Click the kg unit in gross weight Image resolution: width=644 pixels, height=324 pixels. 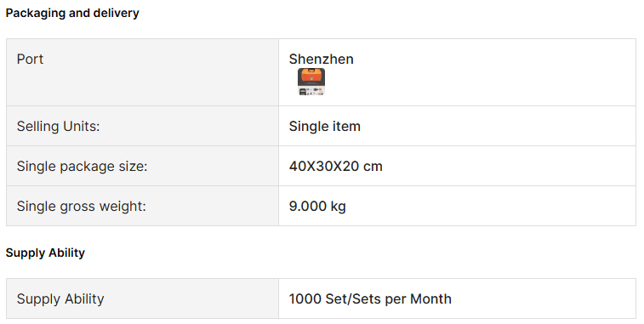pyautogui.click(x=338, y=207)
